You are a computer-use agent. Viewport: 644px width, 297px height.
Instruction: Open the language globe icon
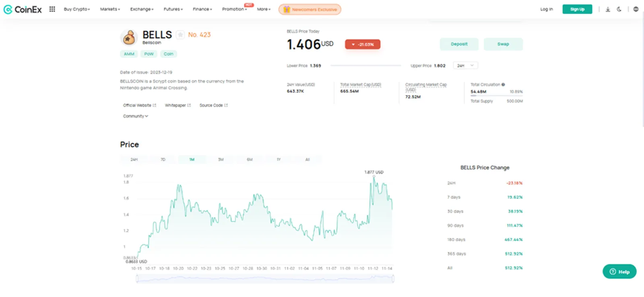636,9
